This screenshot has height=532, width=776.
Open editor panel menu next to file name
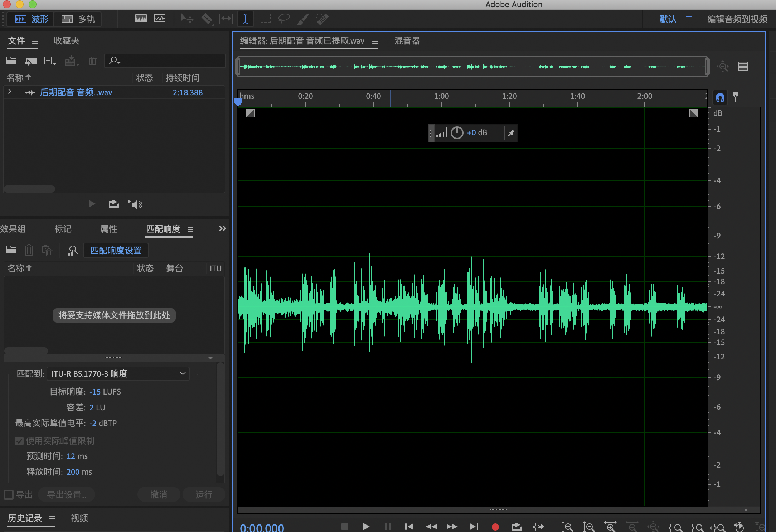(375, 41)
